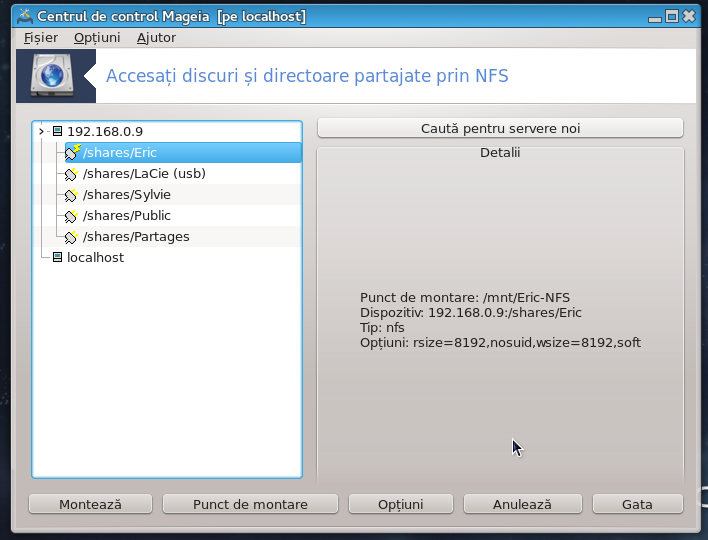Screen dimensions: 708x540
Task: Click the plug icon for /shares/Partages
Action: (71, 237)
